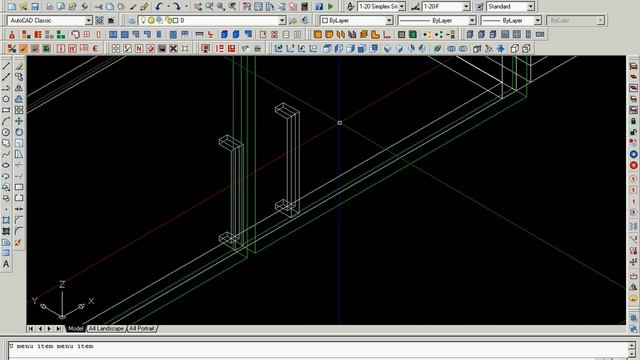Select the Erase modify tool
The width and height of the screenshot is (640, 360).
pos(19,66)
